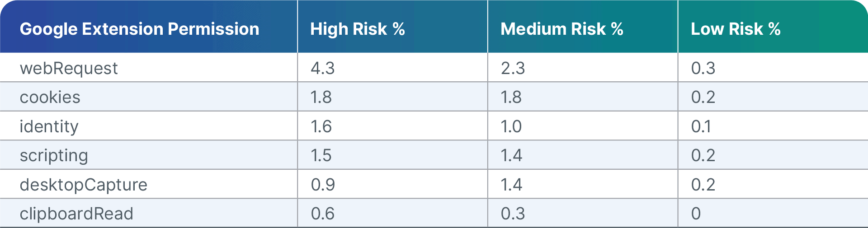Screen dimensions: 868x228
Task: Select the Low Risk % column header
Action: [x=735, y=29]
